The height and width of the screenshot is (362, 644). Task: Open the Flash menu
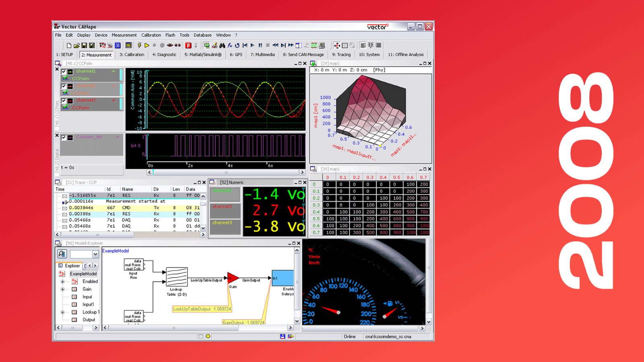pyautogui.click(x=170, y=35)
